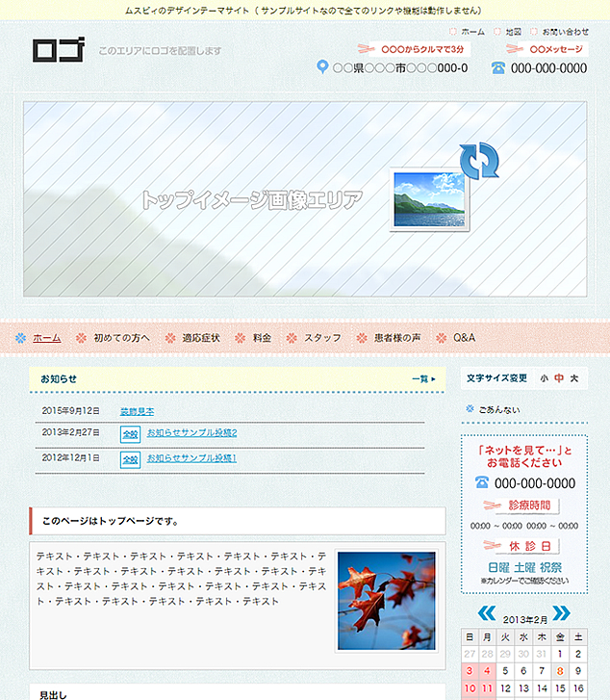
Task: Click the ○○○からクルマで3分 banner
Action: [414, 49]
